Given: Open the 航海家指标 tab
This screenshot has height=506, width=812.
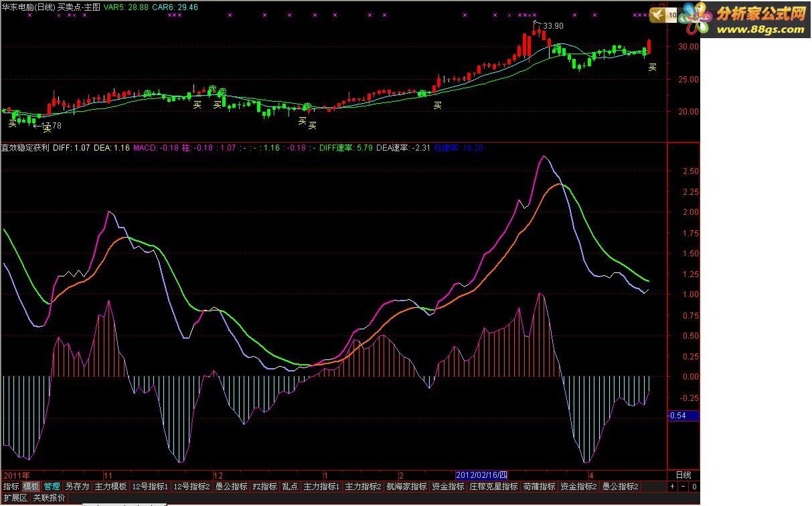Looking at the screenshot, I should (406, 487).
